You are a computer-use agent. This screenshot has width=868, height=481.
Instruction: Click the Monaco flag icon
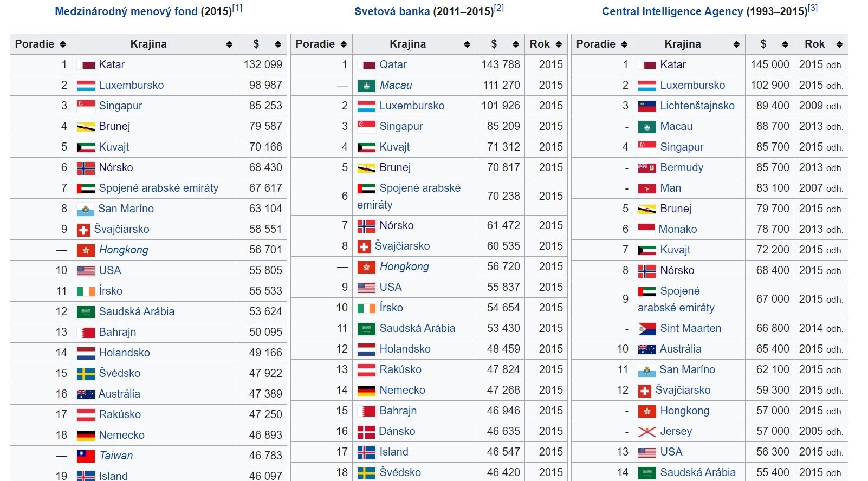click(x=646, y=230)
